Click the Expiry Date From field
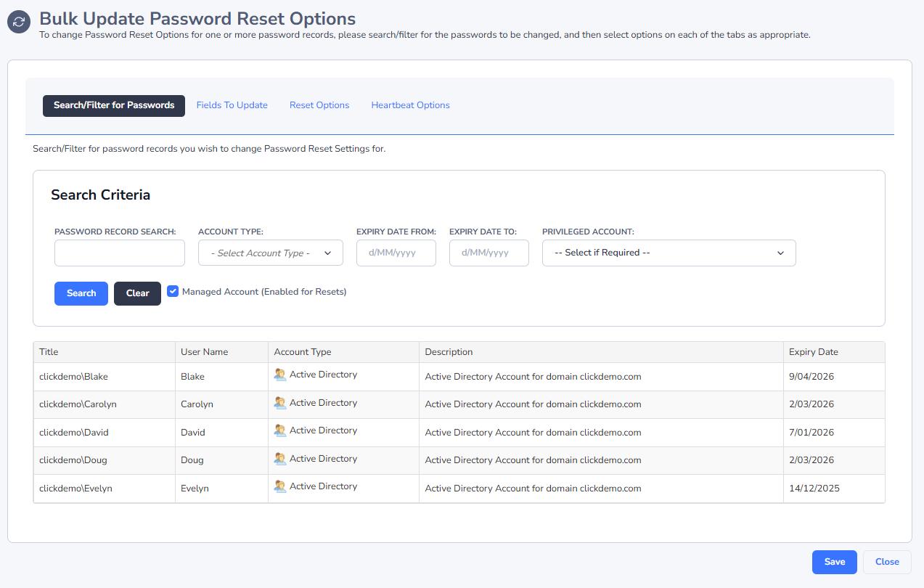 [396, 253]
